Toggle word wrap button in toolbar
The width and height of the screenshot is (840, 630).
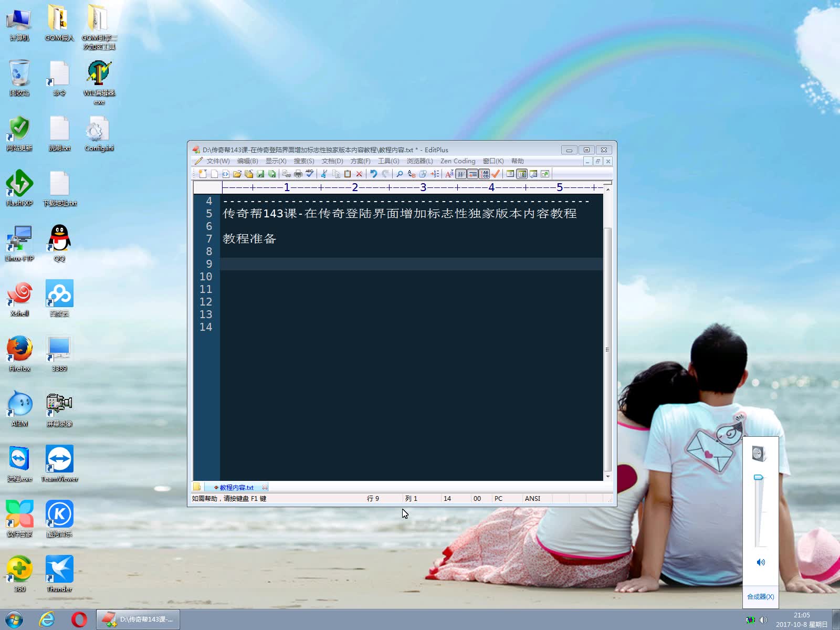pos(461,174)
